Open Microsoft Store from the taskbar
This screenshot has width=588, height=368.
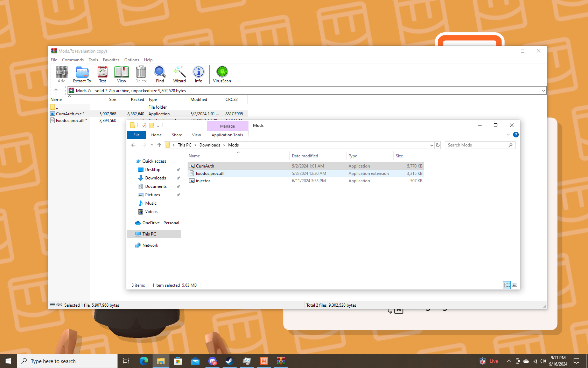pos(178,361)
